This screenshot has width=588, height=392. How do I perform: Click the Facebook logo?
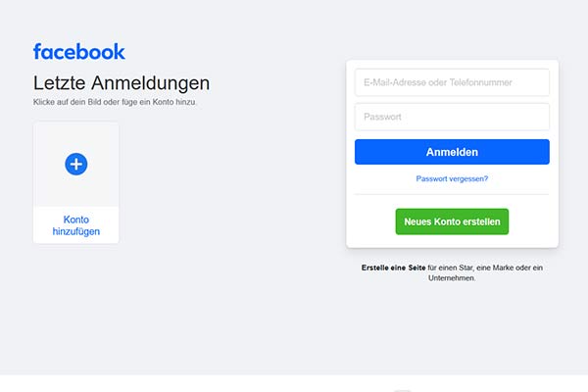click(79, 52)
